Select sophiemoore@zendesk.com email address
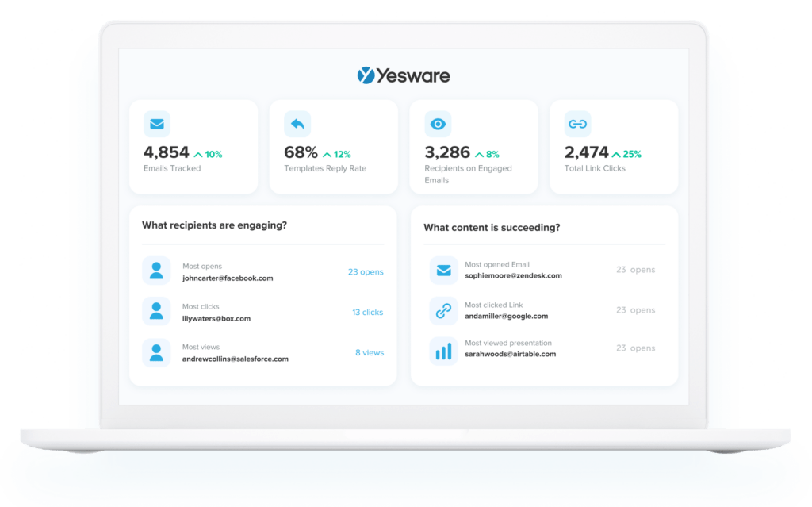The width and height of the screenshot is (812, 507). coord(513,276)
